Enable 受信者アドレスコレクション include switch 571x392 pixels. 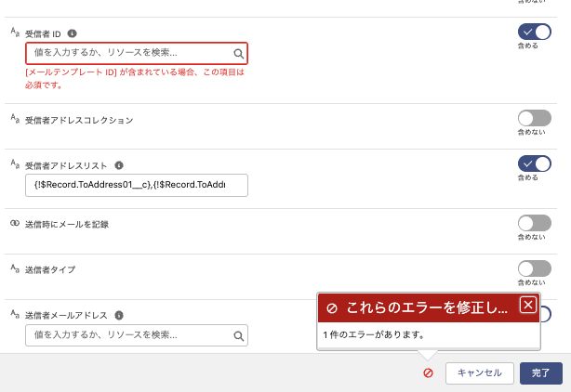pos(534,118)
